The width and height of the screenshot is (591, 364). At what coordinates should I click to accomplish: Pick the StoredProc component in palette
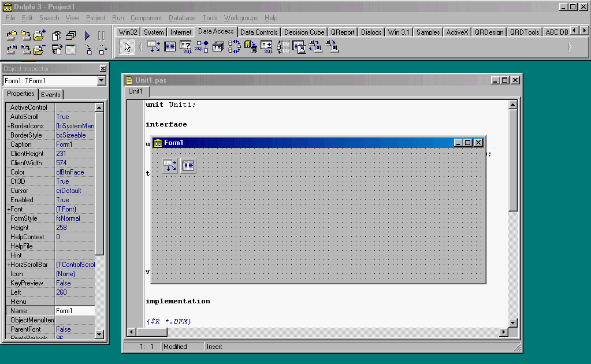202,47
